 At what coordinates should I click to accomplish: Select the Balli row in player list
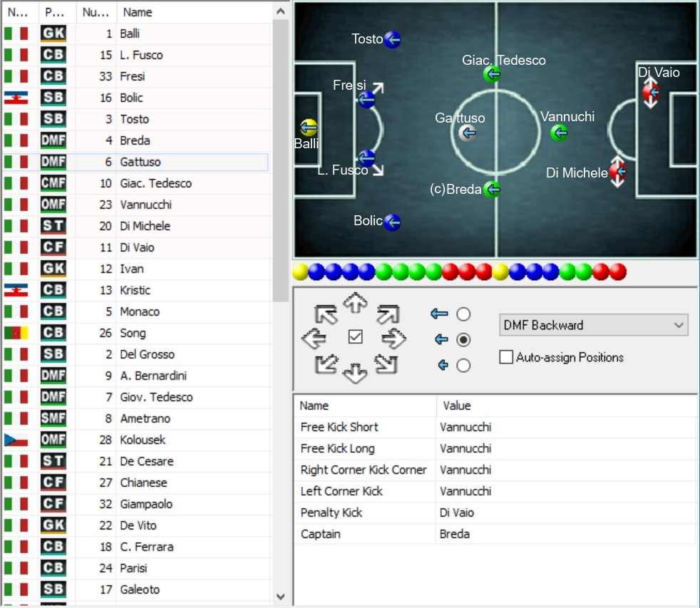point(135,34)
